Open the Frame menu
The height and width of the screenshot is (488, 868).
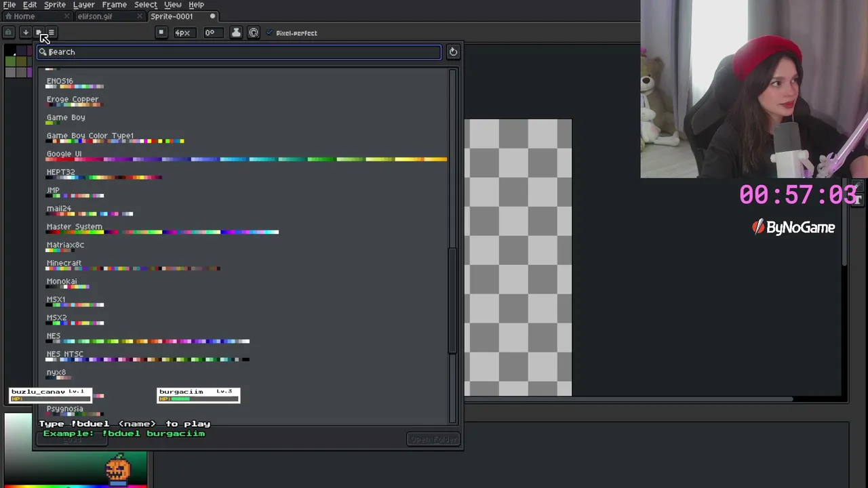114,5
